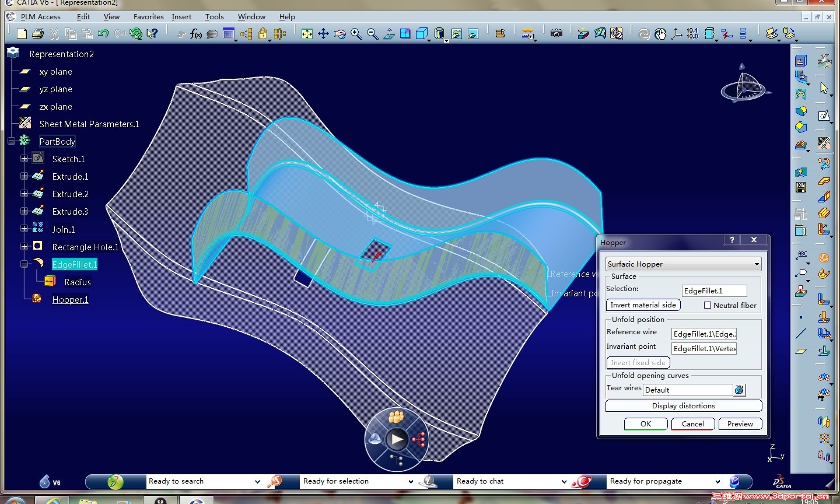Click OK in the Hopper dialog

(646, 424)
